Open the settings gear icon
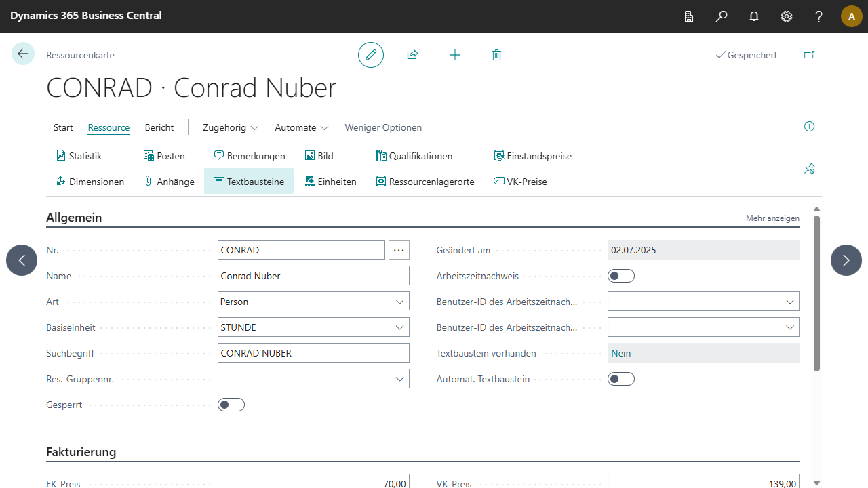This screenshot has width=868, height=488. [787, 16]
